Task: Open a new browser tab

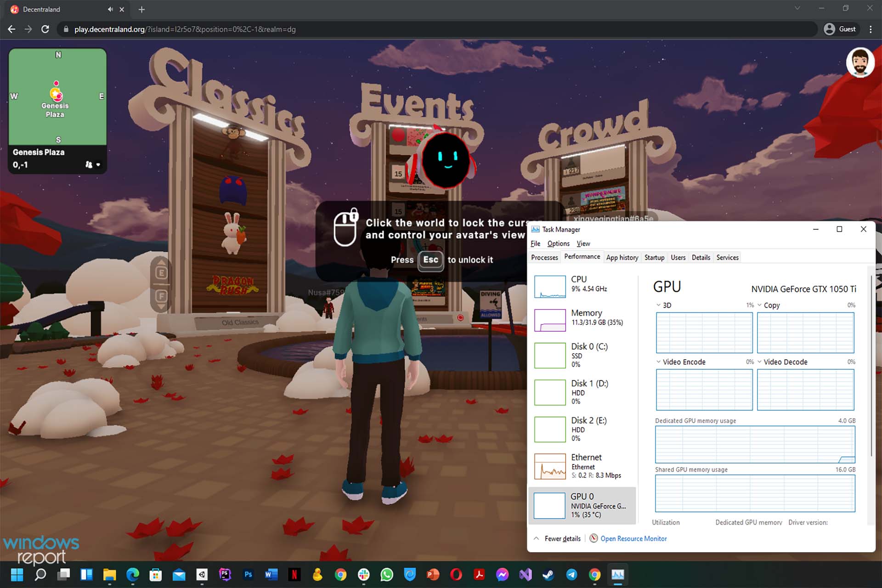Action: pos(141,9)
